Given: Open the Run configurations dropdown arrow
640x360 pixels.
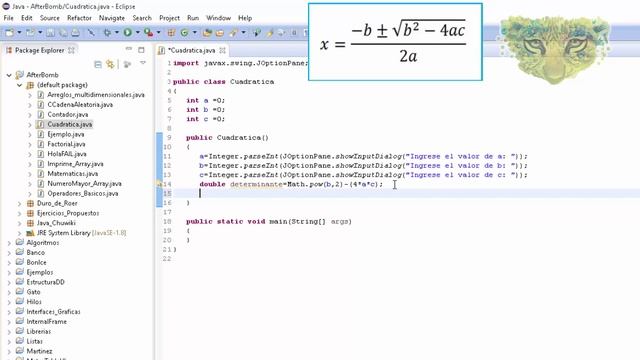Looking at the screenshot, I should (138, 33).
